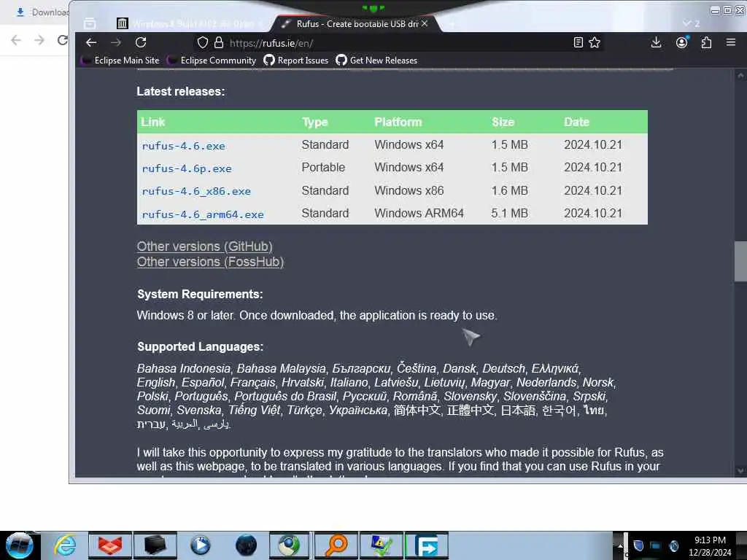Toggle reader view in the address bar
Screen dimensions: 747x560
coord(578,43)
